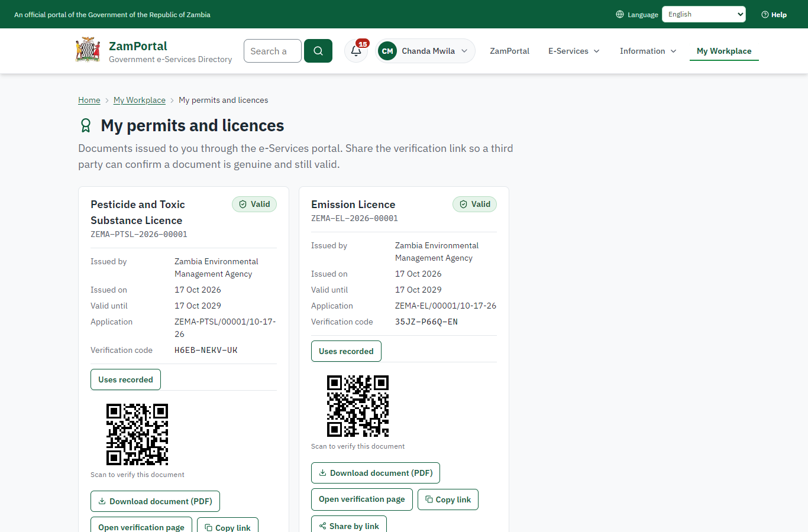Follow the Home breadcrumb link
The height and width of the screenshot is (532, 808).
[89, 100]
